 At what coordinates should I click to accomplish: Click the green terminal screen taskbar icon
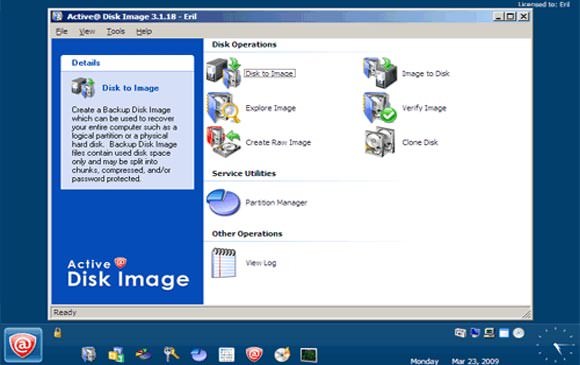(x=308, y=355)
